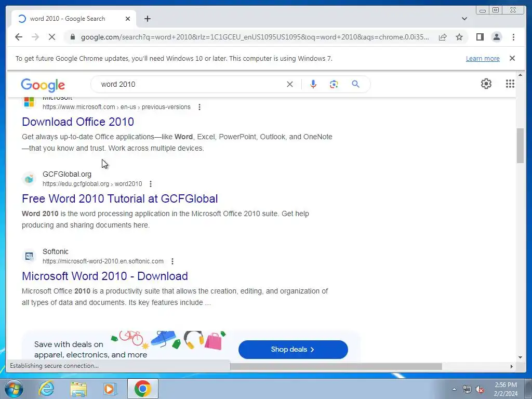532x399 pixels.
Task: Open Windows Explorer from taskbar
Action: pyautogui.click(x=78, y=389)
